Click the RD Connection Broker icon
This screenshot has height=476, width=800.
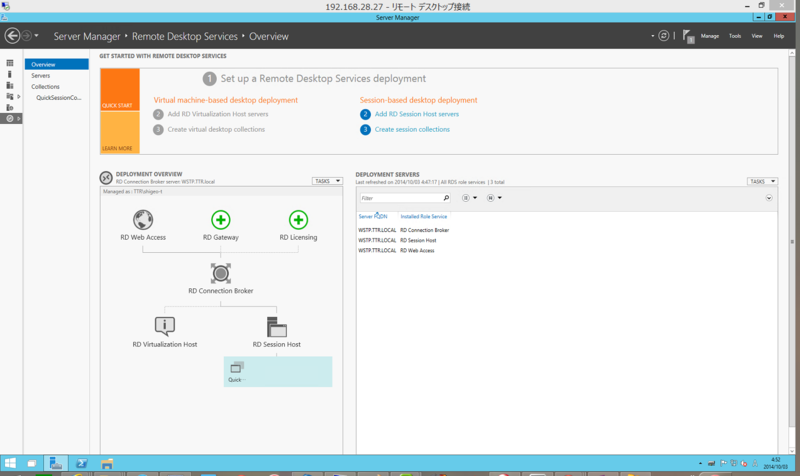coord(221,273)
